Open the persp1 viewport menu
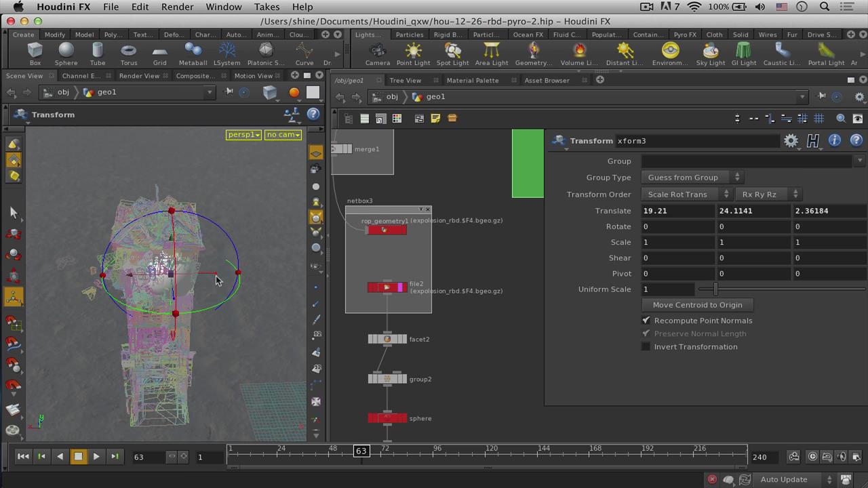 coord(244,135)
